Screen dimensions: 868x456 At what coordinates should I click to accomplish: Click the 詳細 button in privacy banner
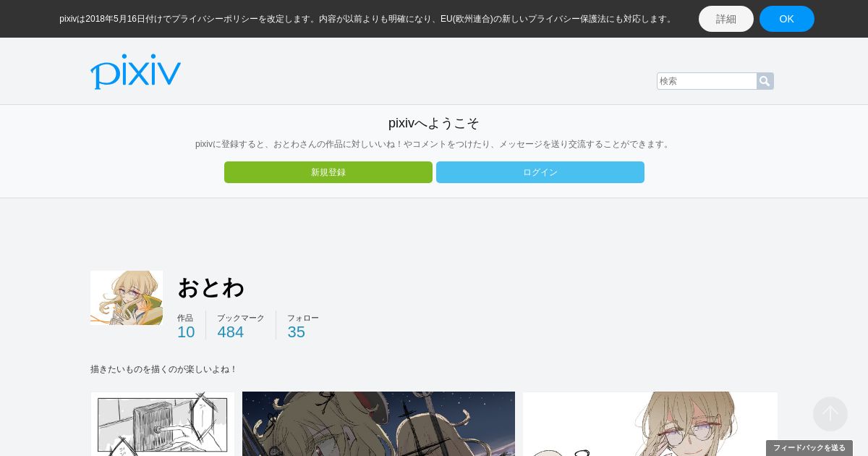click(726, 19)
